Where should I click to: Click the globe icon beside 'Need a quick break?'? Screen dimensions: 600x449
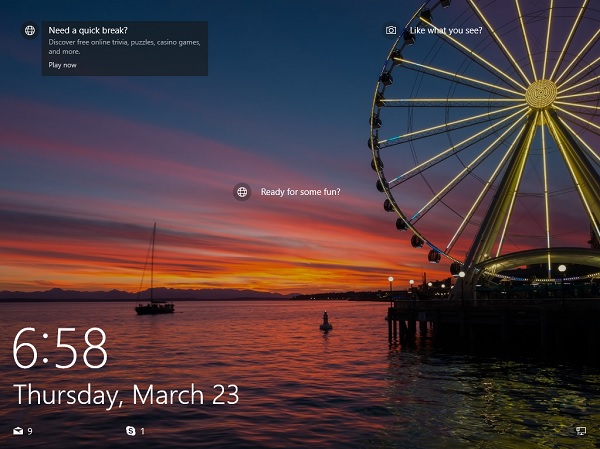click(30, 31)
